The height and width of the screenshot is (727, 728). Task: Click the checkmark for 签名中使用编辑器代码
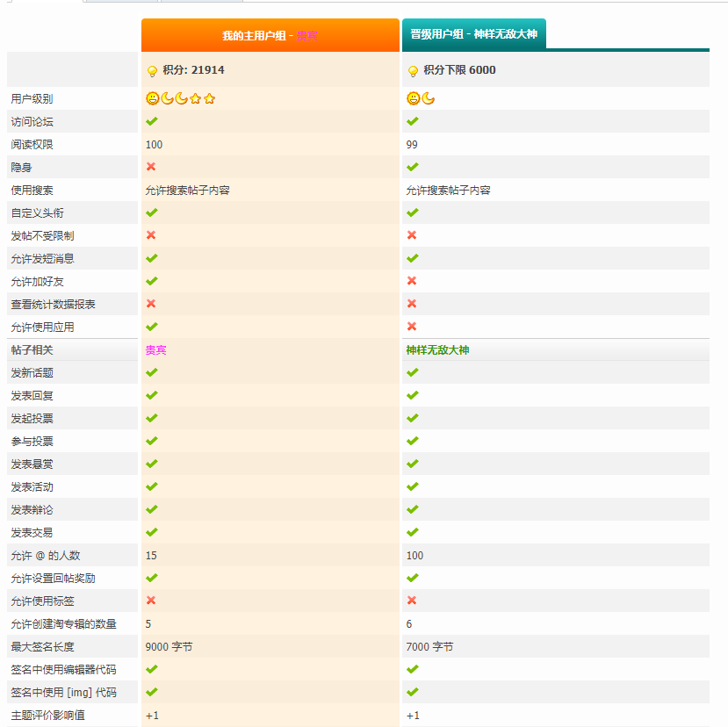click(151, 669)
